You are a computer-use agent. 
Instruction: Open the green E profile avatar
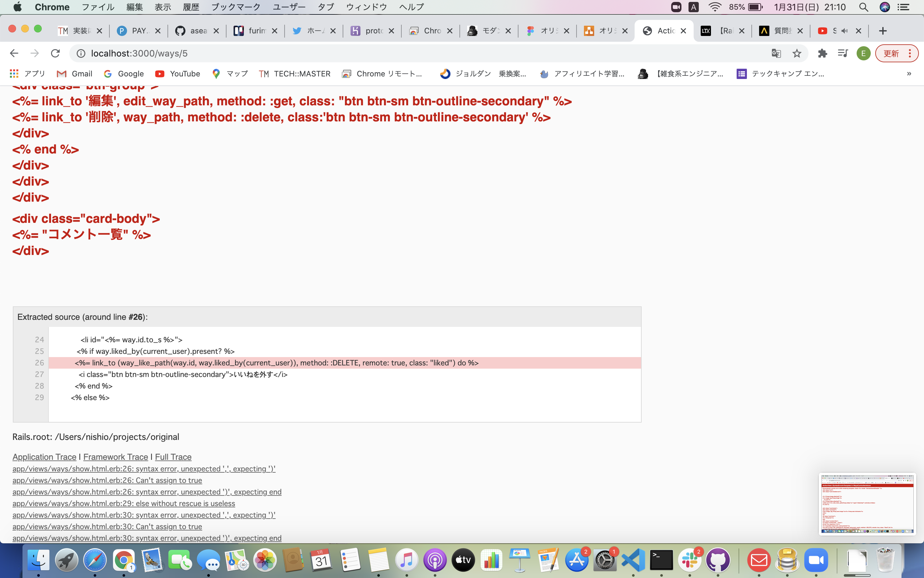(x=863, y=53)
